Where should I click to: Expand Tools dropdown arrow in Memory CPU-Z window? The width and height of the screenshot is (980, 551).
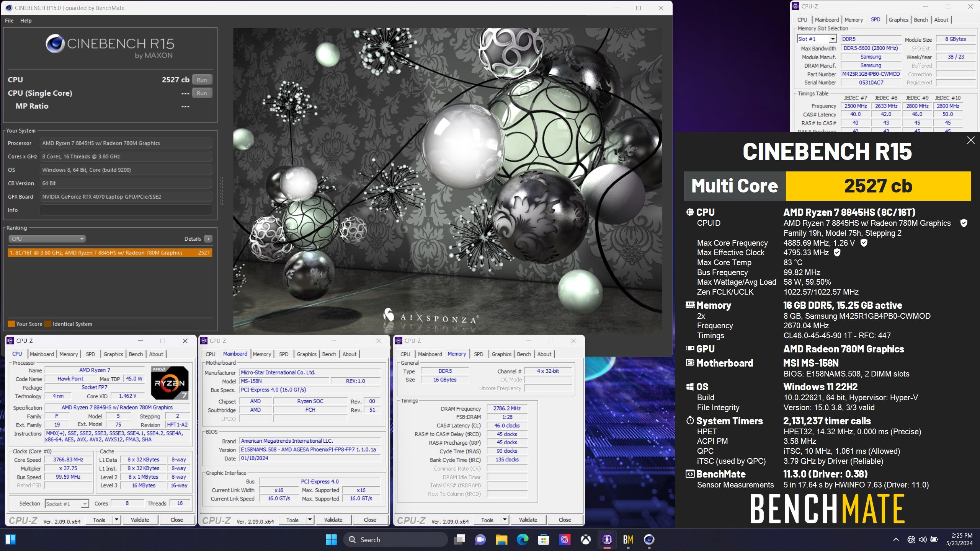point(505,520)
